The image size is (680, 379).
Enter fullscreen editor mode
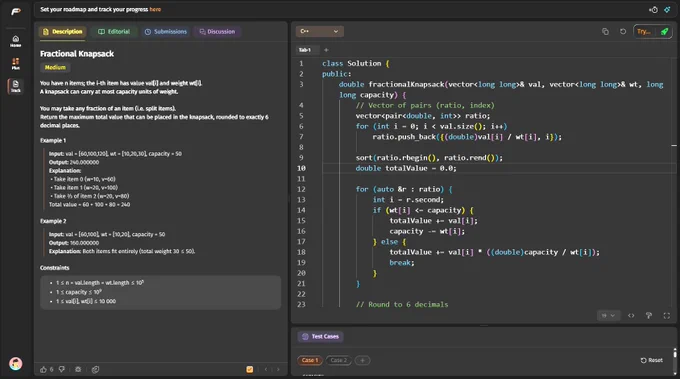667,315
